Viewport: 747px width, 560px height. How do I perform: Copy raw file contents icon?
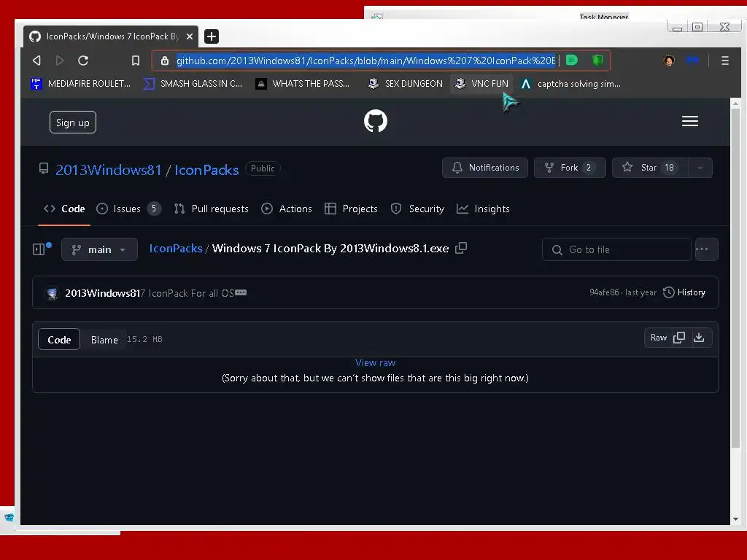[679, 338]
